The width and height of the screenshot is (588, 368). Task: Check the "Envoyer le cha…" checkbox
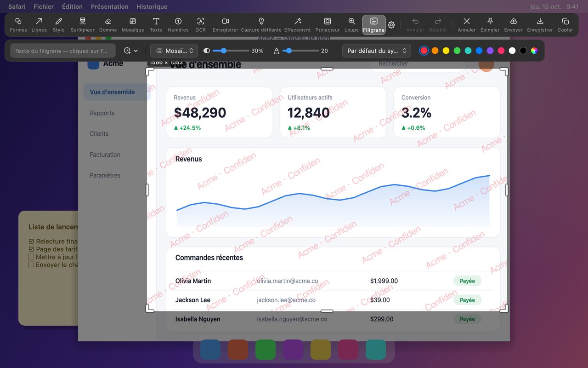pos(31,264)
